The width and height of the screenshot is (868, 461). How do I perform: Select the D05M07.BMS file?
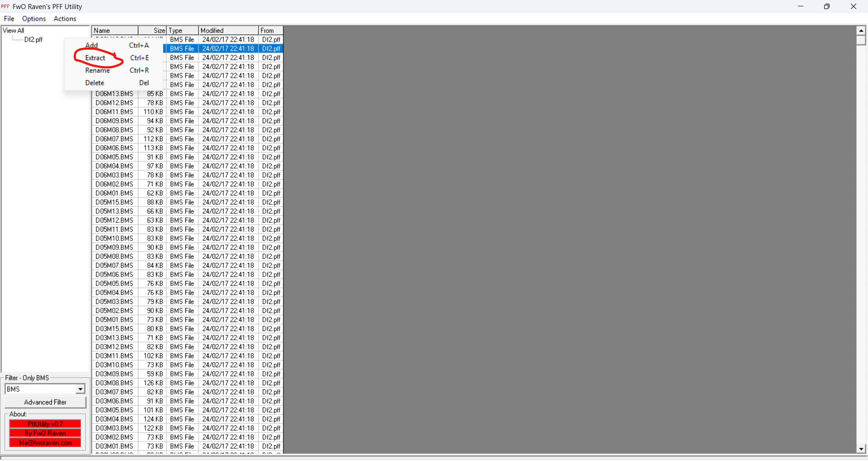click(114, 265)
